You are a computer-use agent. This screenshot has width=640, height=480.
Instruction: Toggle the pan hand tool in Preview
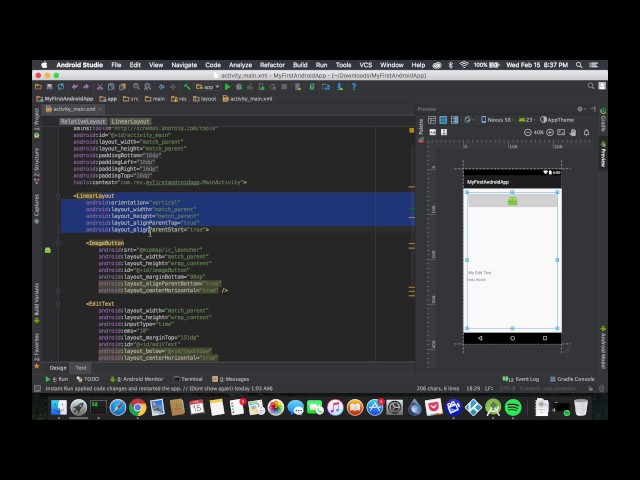click(x=573, y=132)
